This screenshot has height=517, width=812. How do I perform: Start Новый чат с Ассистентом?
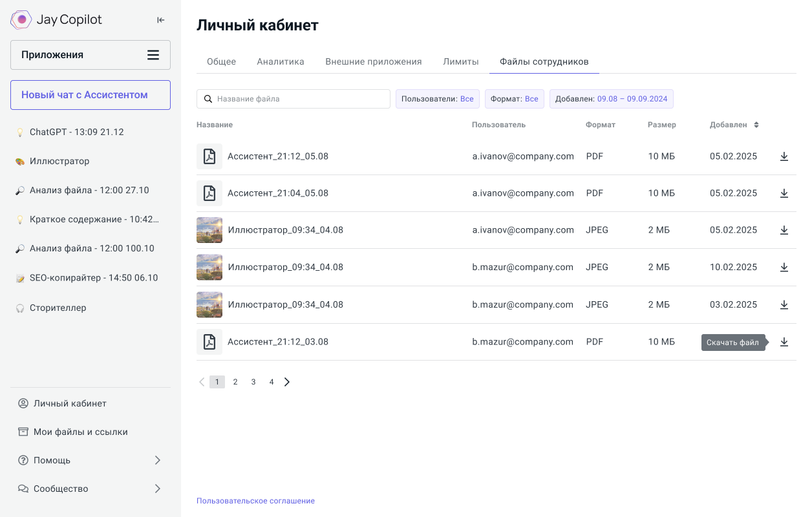(x=91, y=95)
